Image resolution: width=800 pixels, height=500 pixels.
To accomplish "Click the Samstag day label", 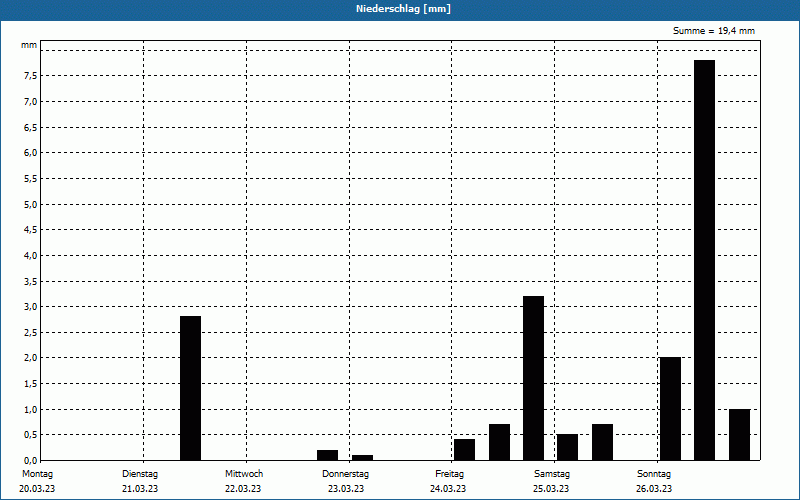I will click(552, 474).
